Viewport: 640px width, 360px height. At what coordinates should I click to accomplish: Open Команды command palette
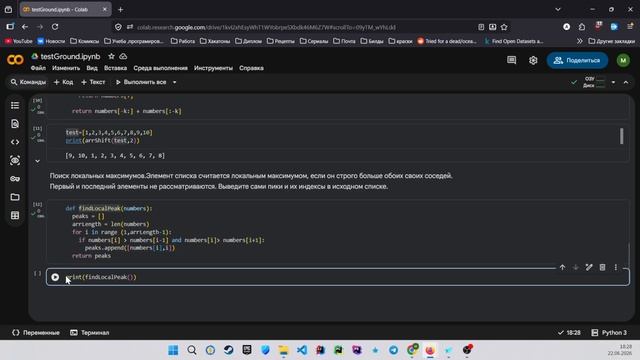[x=28, y=82]
